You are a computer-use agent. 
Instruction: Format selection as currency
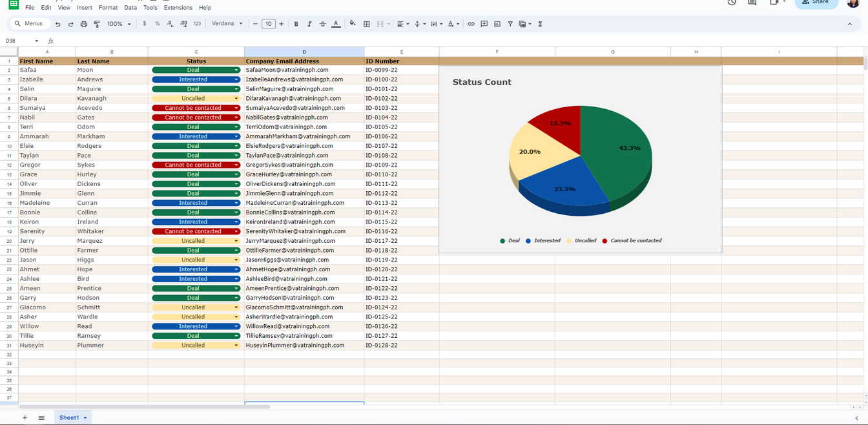(144, 24)
